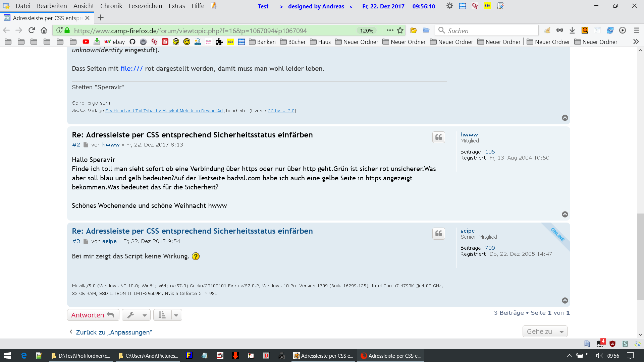The image size is (644, 362).
Task: Open the Chronik menu
Action: tap(111, 6)
